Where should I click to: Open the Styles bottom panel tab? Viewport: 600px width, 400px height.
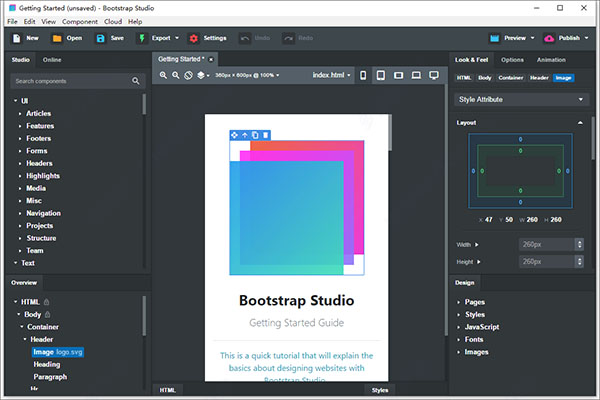(380, 390)
